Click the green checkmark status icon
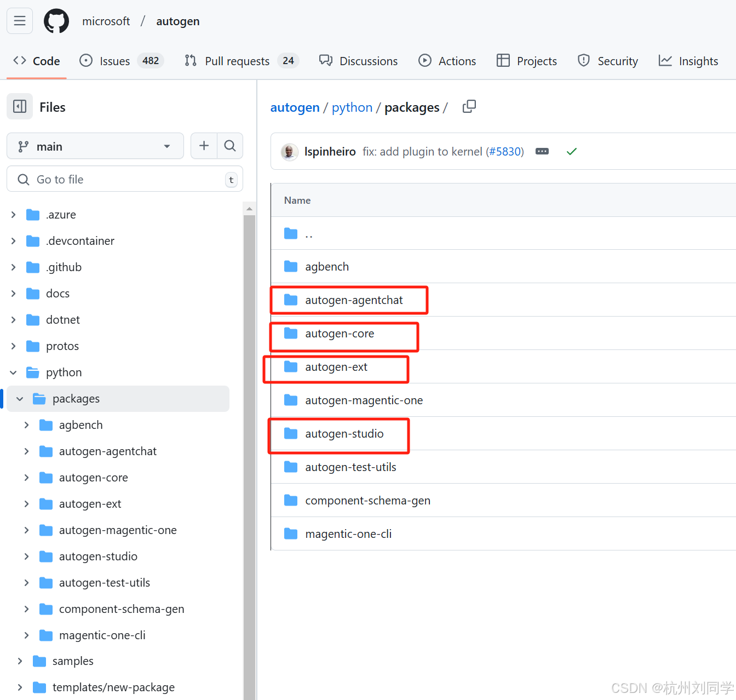The height and width of the screenshot is (700, 736). [x=572, y=151]
